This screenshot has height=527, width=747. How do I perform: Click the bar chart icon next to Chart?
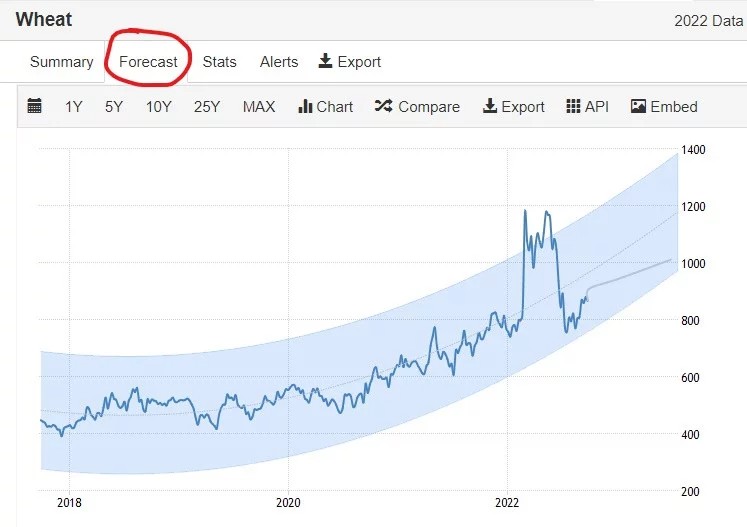305,106
